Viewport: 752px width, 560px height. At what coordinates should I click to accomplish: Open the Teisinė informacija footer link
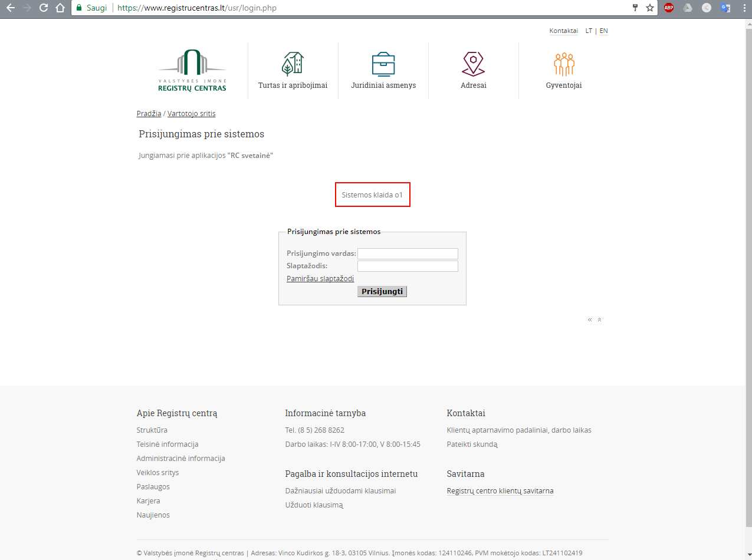click(168, 444)
